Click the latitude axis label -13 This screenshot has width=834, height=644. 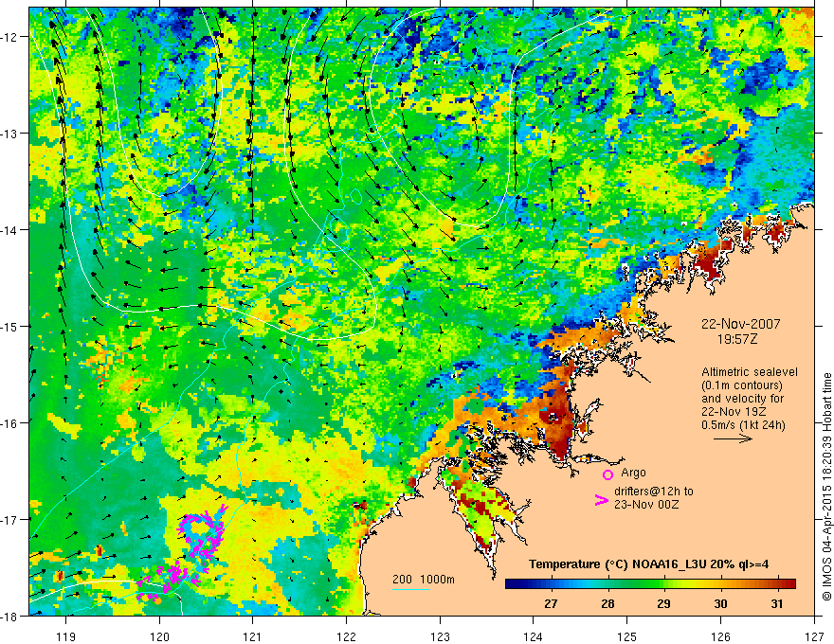pyautogui.click(x=10, y=133)
